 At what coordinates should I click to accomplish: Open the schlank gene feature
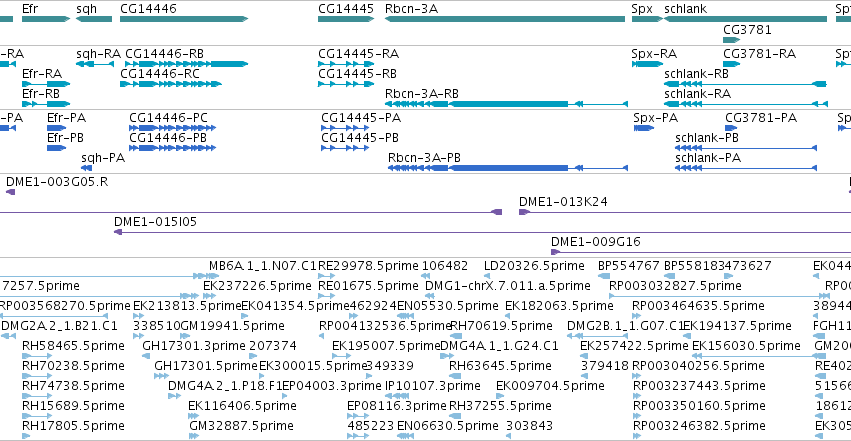746,19
